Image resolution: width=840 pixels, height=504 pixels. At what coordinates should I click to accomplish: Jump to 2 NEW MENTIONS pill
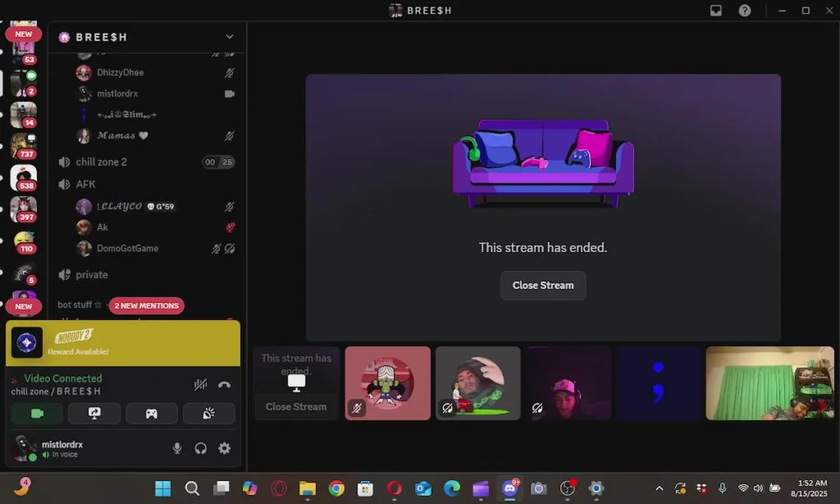147,306
